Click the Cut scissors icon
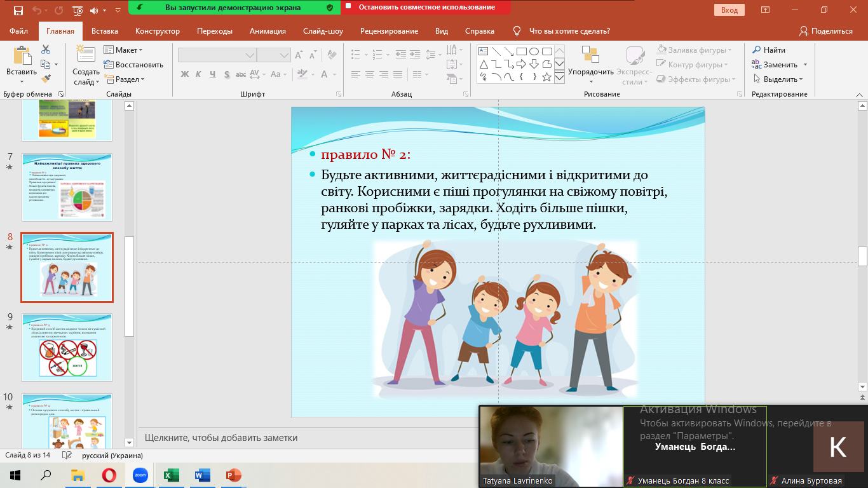The width and height of the screenshot is (868, 488). 46,50
